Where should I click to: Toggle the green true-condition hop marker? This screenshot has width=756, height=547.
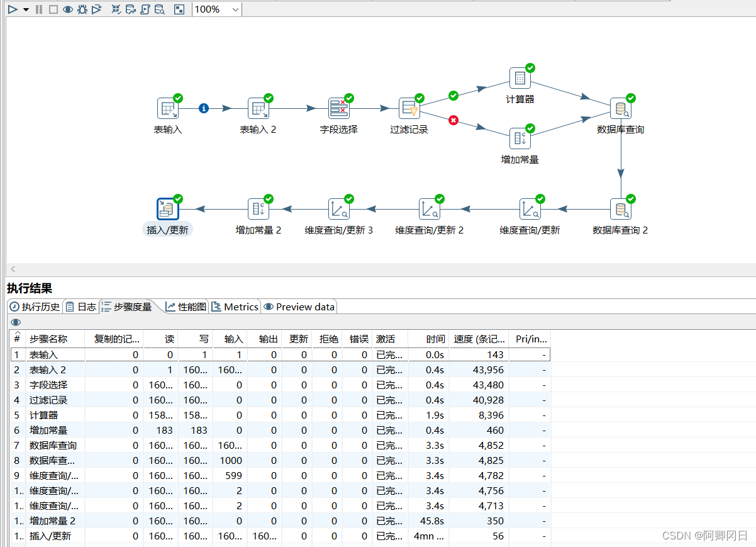[453, 96]
